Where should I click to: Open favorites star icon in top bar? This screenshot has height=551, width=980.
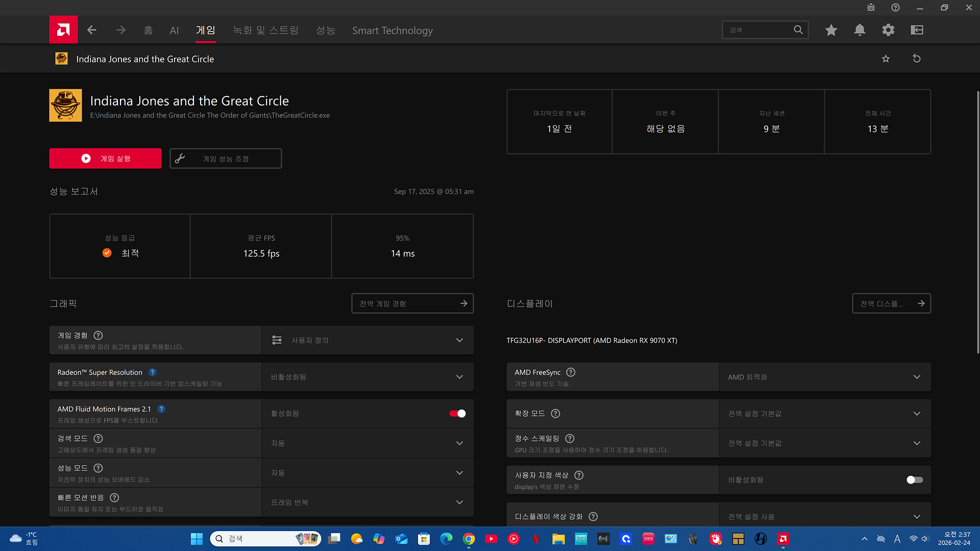pos(831,30)
